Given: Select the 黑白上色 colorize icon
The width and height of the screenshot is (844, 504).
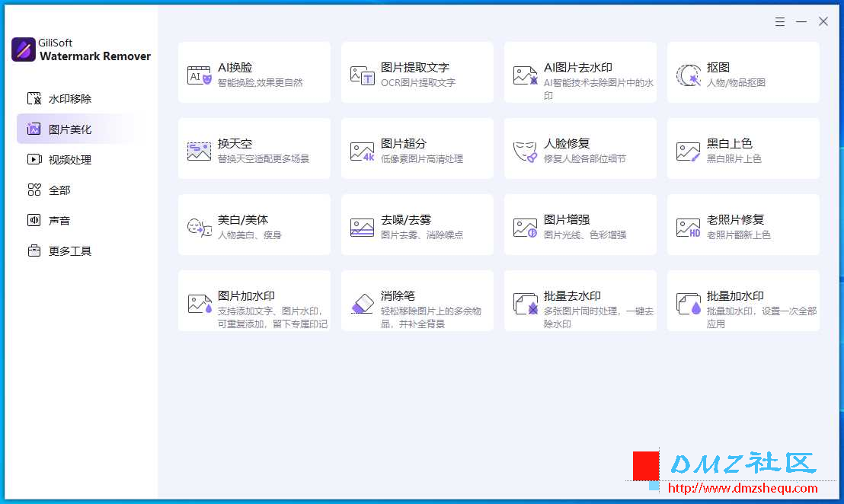Looking at the screenshot, I should (689, 152).
